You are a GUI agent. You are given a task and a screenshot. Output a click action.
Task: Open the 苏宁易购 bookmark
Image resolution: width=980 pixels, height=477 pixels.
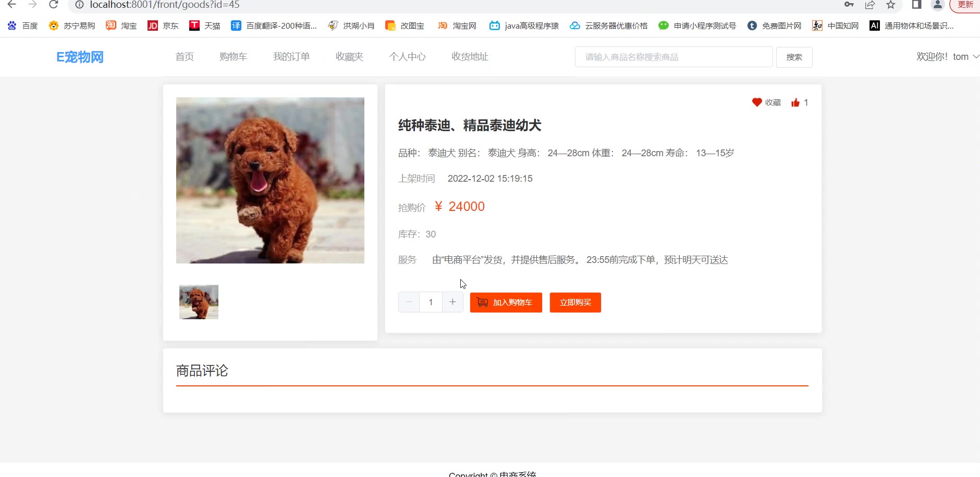coord(71,26)
